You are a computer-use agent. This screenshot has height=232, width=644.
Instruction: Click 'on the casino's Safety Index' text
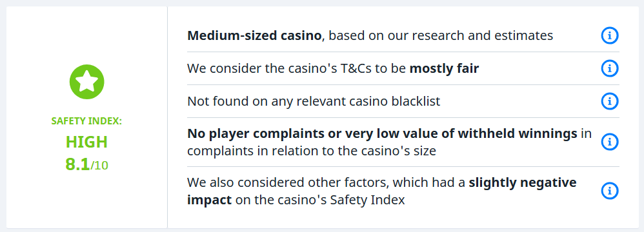[320, 200]
